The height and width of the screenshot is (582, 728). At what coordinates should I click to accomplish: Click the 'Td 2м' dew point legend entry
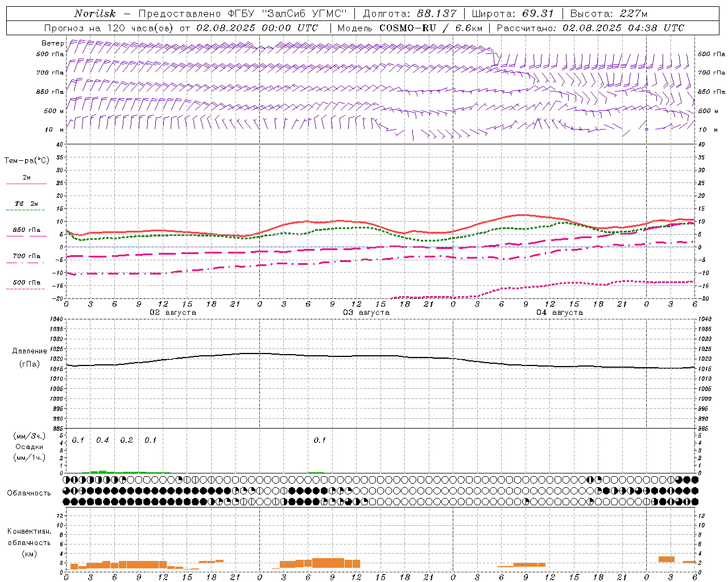27,203
